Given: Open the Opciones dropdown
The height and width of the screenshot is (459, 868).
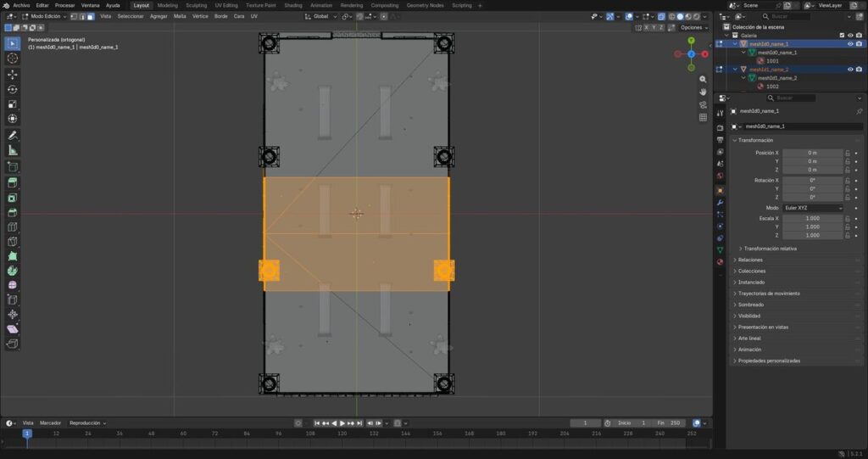Looking at the screenshot, I should coord(693,27).
